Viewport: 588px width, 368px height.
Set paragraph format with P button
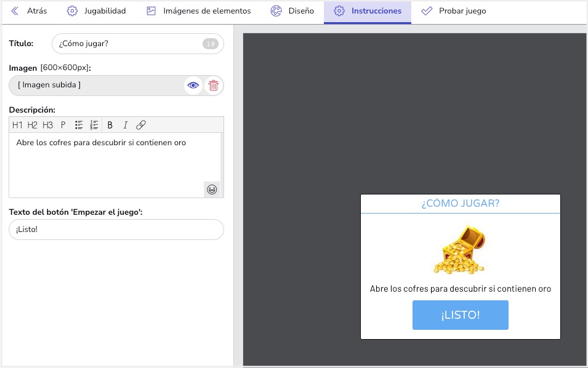point(63,125)
